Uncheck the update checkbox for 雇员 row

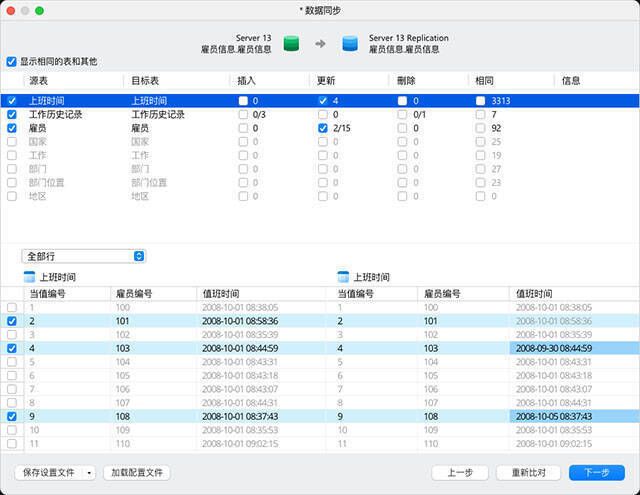[323, 128]
